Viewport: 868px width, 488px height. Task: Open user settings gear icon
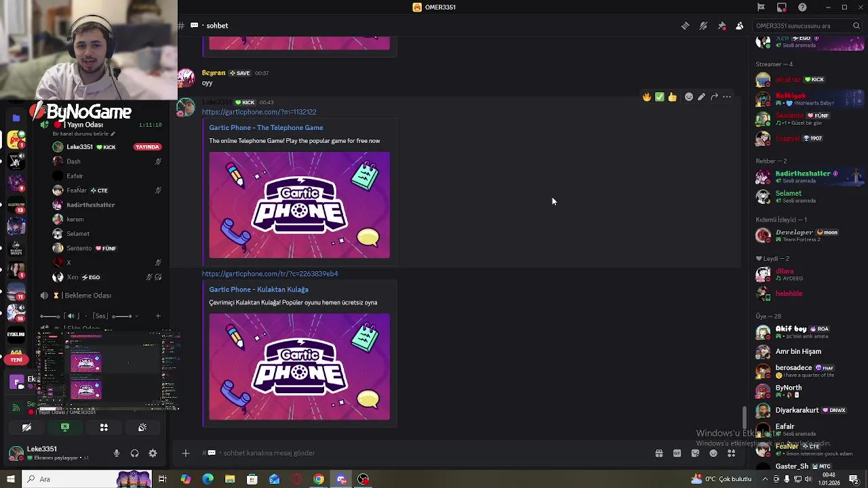pyautogui.click(x=153, y=453)
